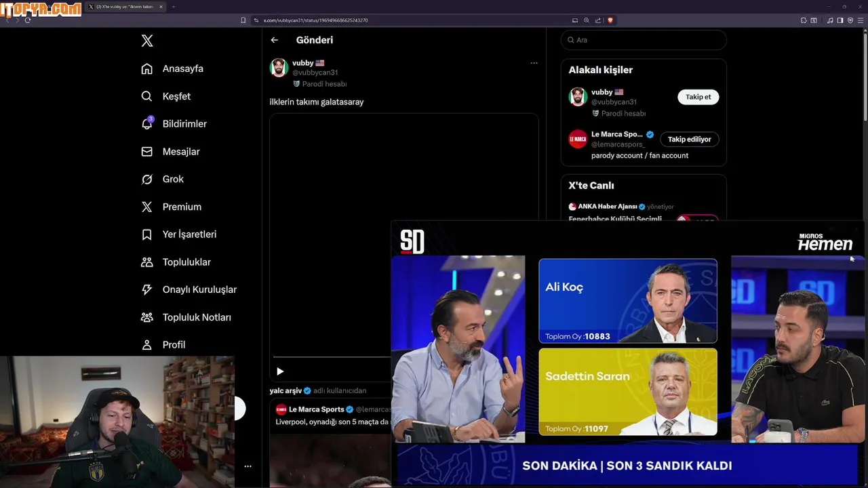Open Topluluk Notları icon
868x488 pixels.
[146, 317]
